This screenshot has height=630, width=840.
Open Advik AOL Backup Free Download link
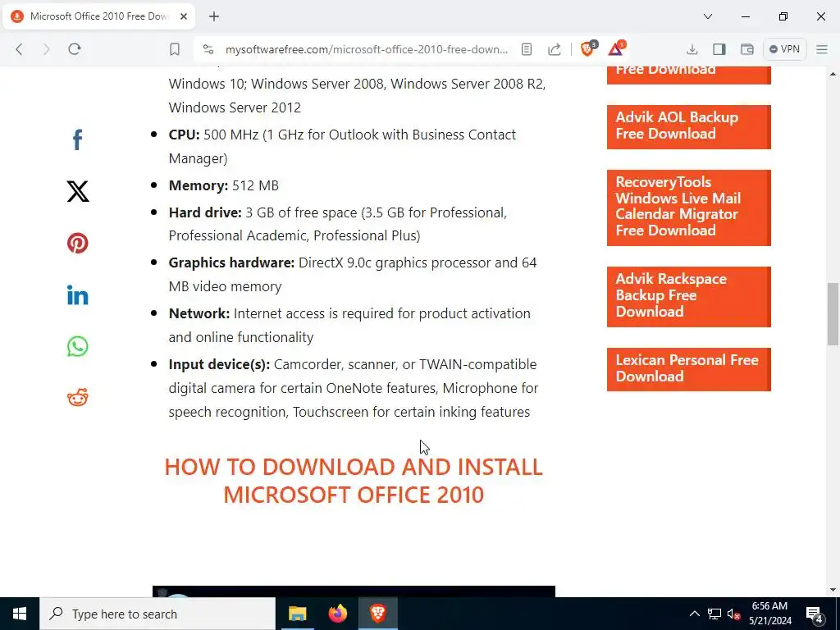click(689, 126)
